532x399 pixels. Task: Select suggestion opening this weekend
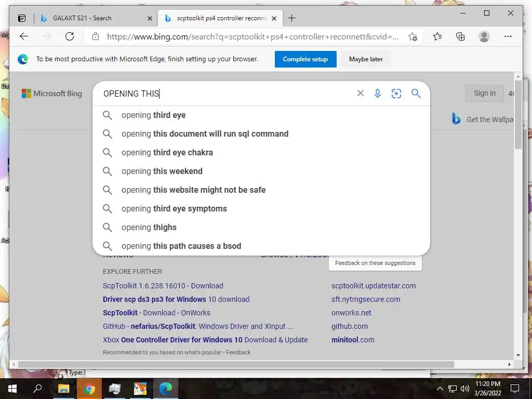261,171
